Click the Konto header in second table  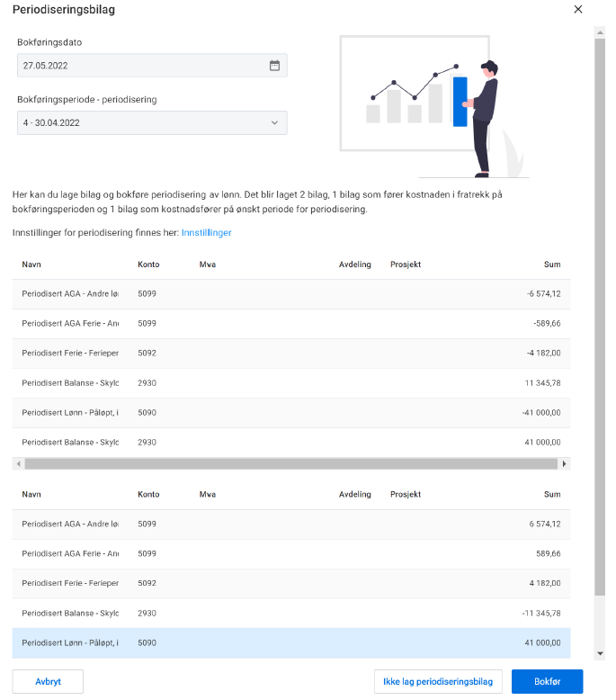(x=148, y=494)
